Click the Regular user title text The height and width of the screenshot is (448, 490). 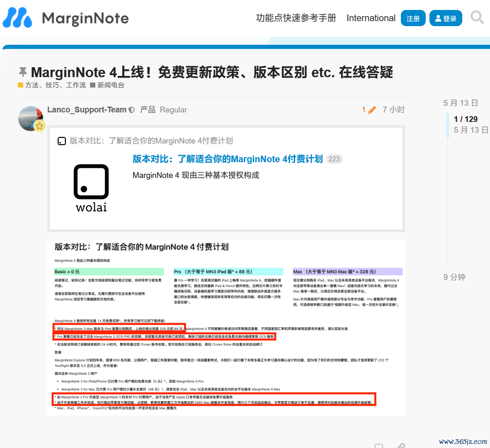173,110
